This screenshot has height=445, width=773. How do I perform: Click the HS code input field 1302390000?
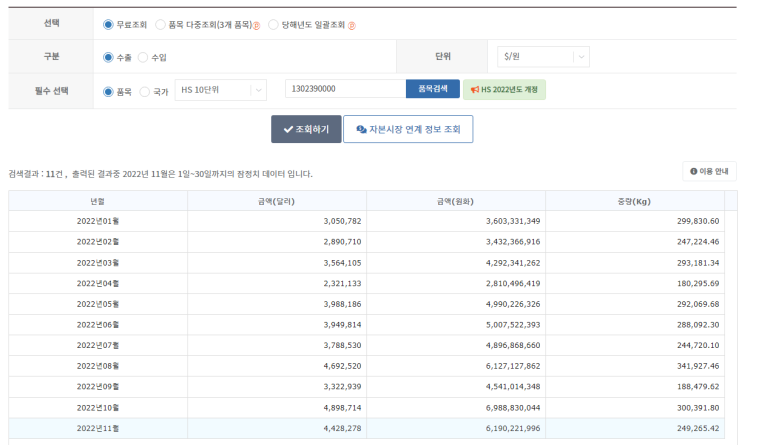pos(345,89)
